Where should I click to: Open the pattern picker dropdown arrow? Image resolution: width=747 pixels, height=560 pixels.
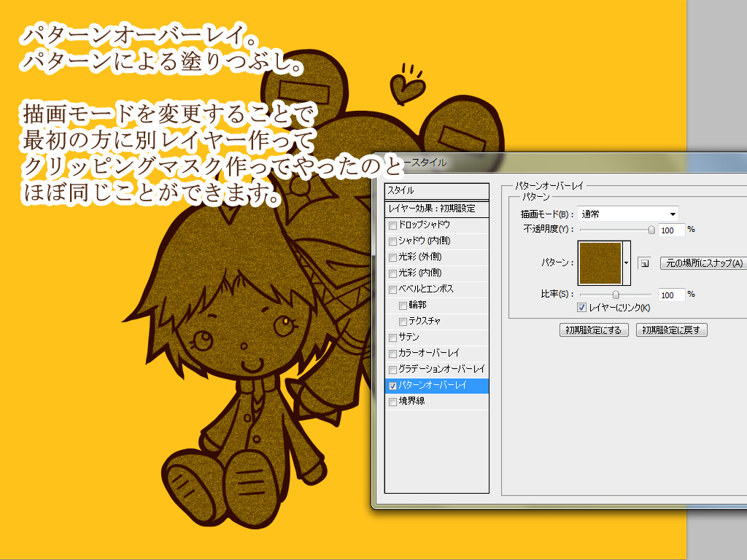[626, 262]
